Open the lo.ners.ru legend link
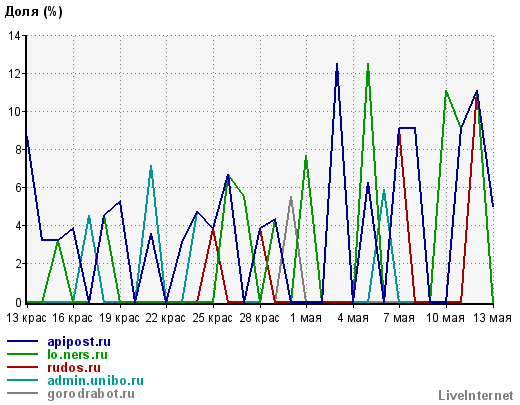Viewport: 520px width, 405px height. tap(77, 355)
